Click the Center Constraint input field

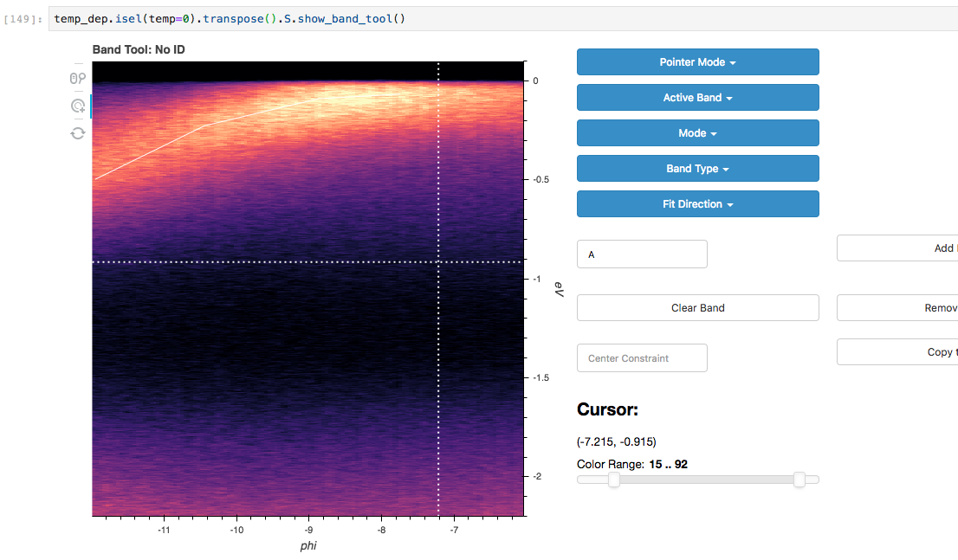[x=642, y=357]
